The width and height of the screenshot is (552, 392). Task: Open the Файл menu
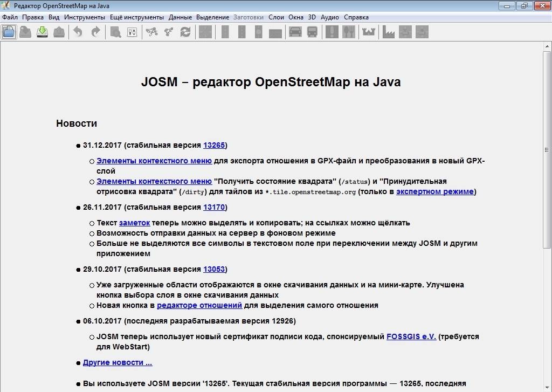[x=10, y=17]
